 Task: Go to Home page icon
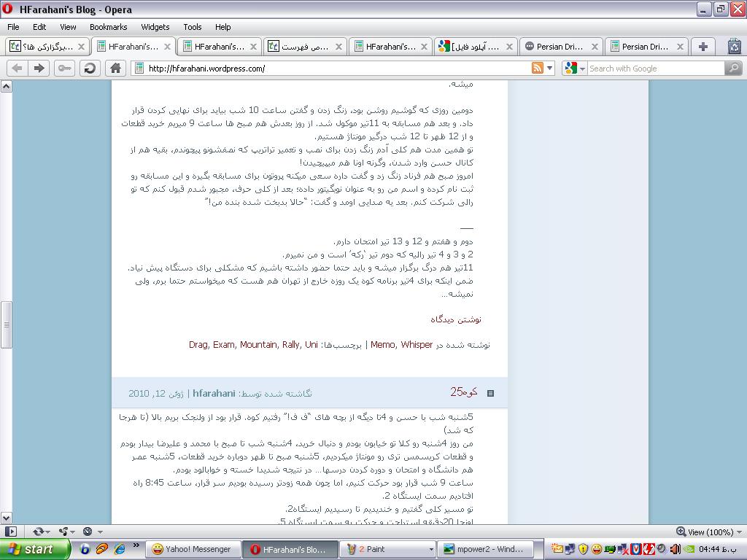tap(115, 68)
